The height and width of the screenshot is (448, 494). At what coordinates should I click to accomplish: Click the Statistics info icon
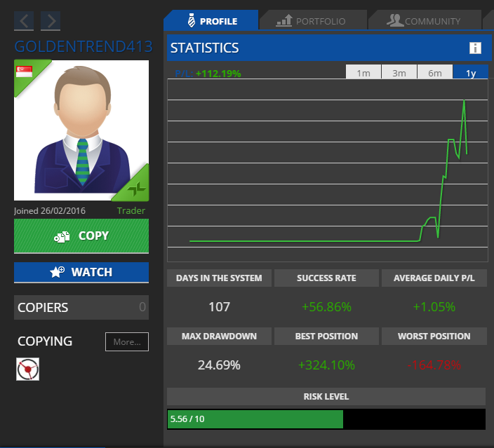pyautogui.click(x=475, y=48)
